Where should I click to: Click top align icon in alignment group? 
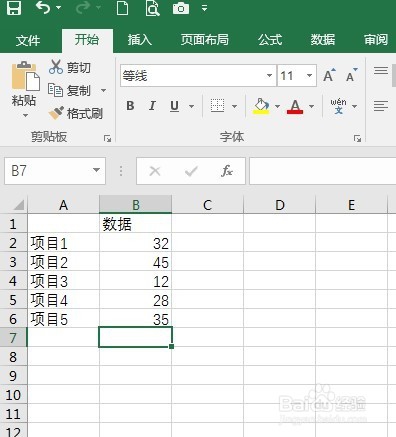(381, 71)
